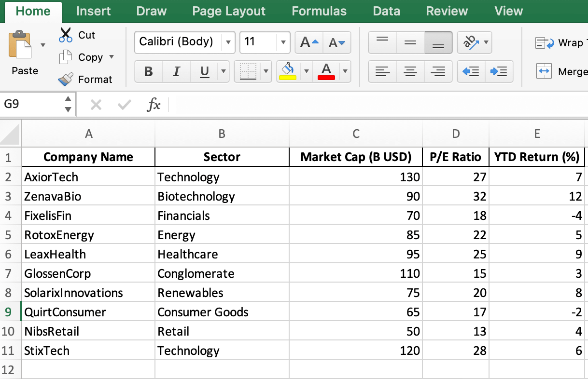Open the font color palette arrow
The image size is (588, 379).
coord(345,72)
